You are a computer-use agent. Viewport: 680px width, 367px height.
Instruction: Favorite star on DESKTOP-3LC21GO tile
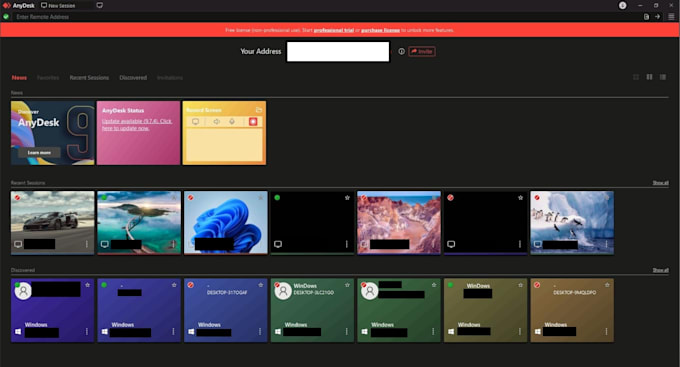[x=347, y=285]
